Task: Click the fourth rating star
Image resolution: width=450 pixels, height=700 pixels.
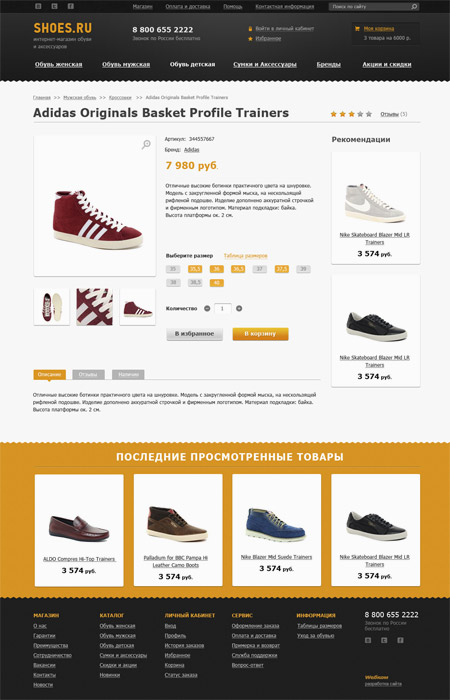Action: pyautogui.click(x=360, y=114)
